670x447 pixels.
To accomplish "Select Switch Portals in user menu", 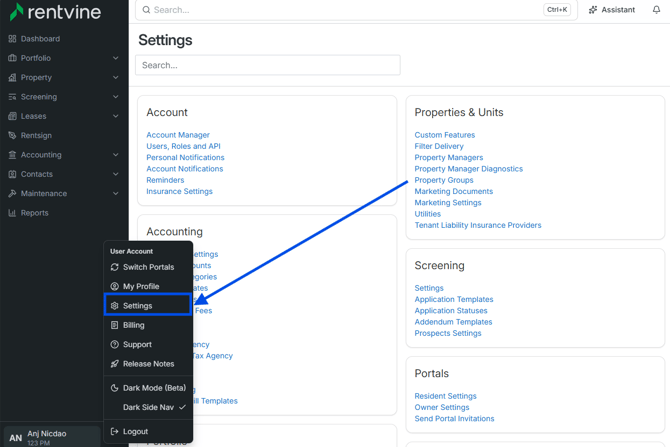I will [x=148, y=267].
